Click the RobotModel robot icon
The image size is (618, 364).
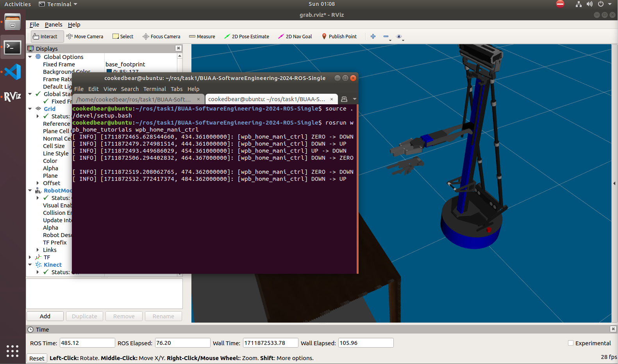38,190
